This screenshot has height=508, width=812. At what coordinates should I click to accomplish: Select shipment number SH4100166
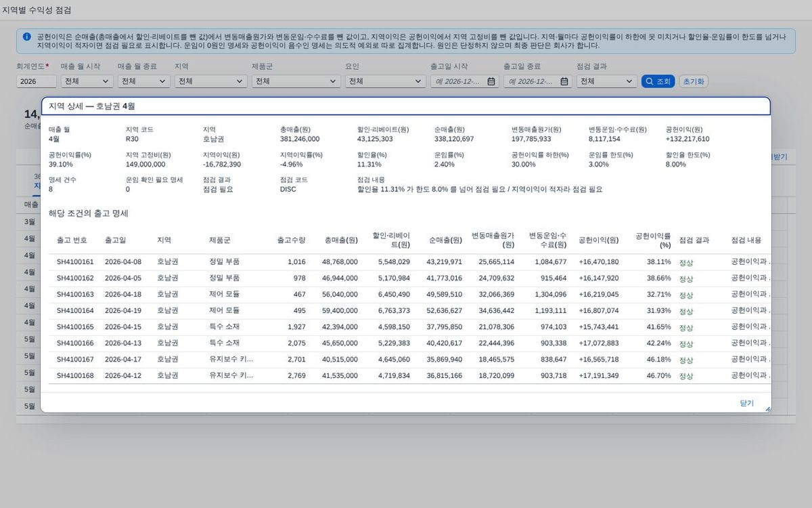[75, 343]
